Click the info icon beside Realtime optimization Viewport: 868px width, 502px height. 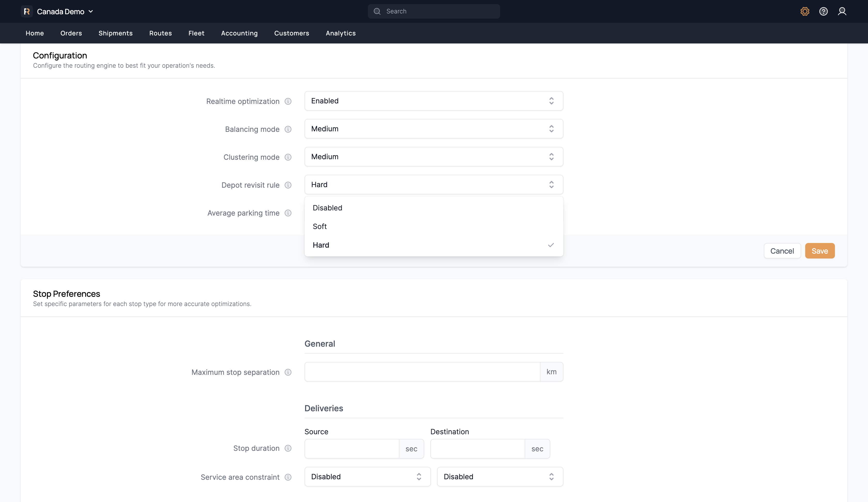pos(288,101)
